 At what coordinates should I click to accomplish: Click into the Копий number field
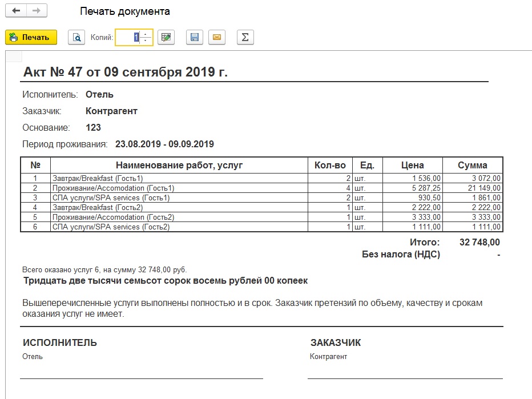click(127, 37)
